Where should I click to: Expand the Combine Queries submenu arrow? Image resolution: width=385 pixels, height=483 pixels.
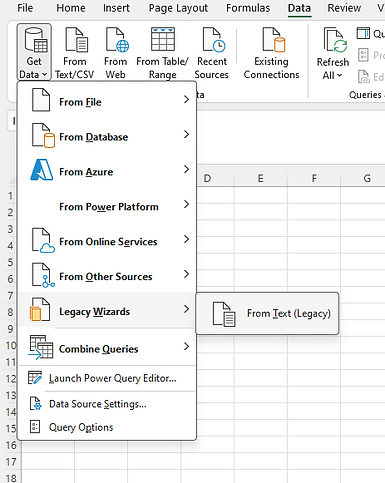[186, 347]
